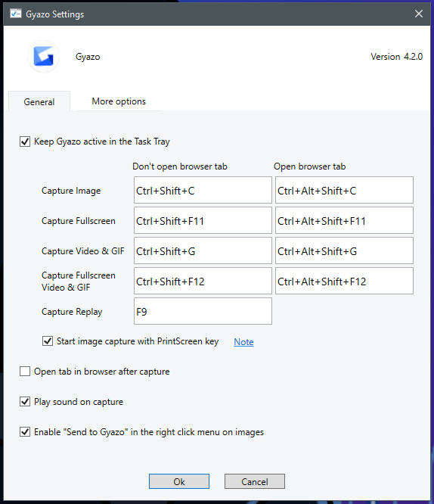Click the Capture Fullscreen Video & GIF label
The width and height of the screenshot is (434, 504).
pyautogui.click(x=79, y=282)
